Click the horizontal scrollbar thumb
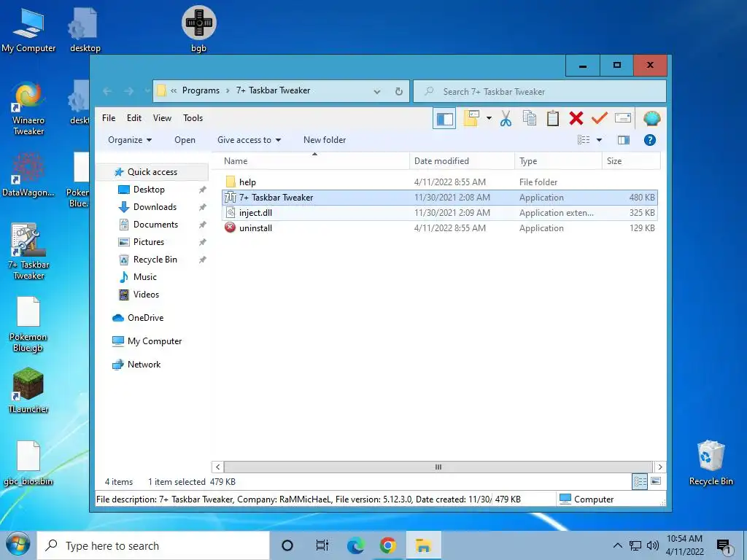747x560 pixels. [x=438, y=467]
